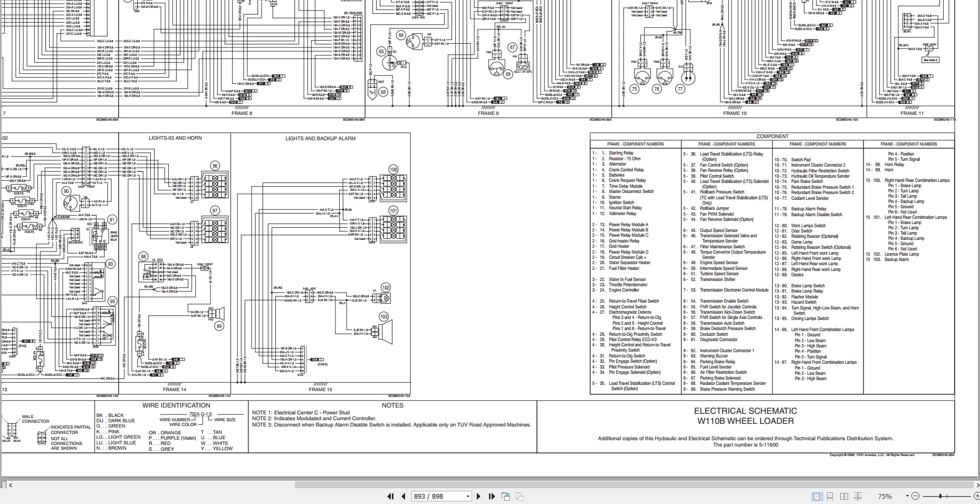Advance to the next page
980x504 pixels.
(478, 496)
